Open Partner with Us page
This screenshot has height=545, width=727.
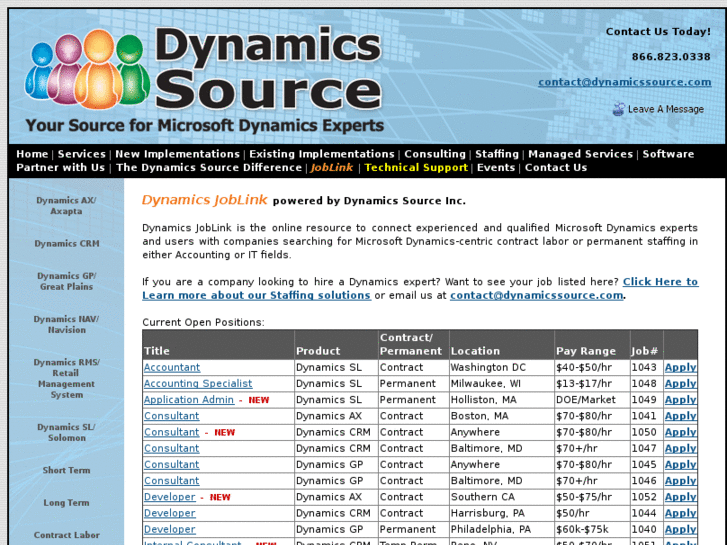tap(60, 167)
